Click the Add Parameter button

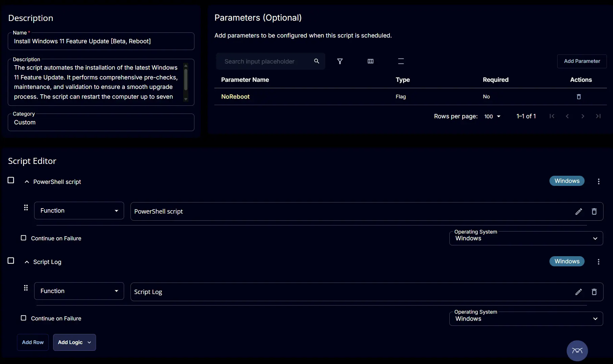tap(582, 61)
